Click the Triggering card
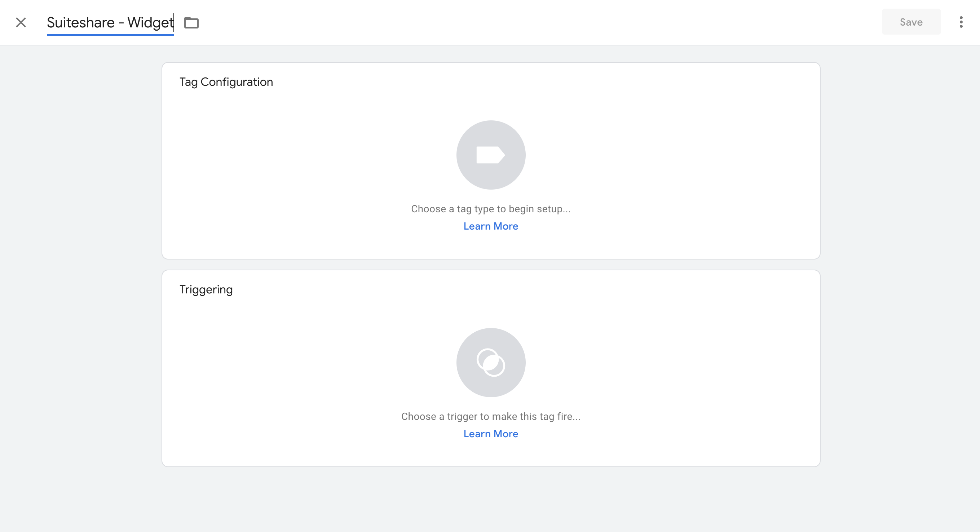 tap(491, 367)
